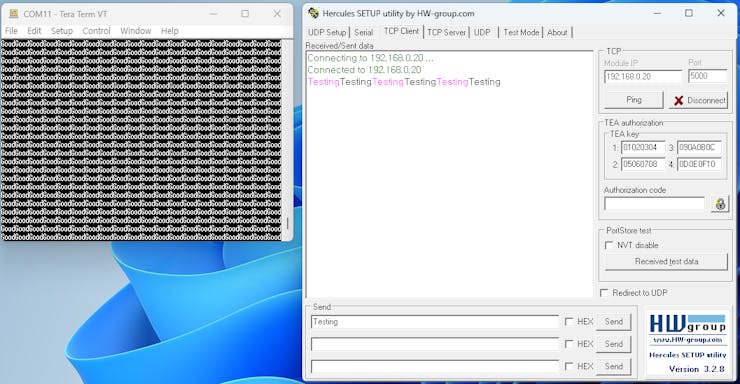The image size is (740, 384).
Task: Toggle the NVT disable checkbox
Action: point(609,245)
